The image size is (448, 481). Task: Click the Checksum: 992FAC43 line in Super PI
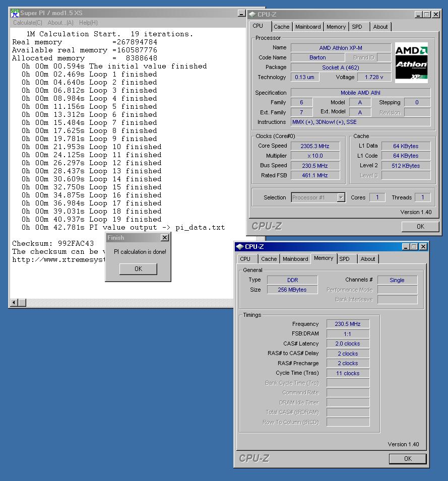click(53, 244)
